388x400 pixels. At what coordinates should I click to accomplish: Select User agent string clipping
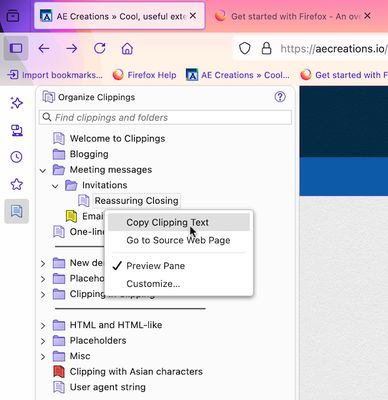(x=108, y=387)
